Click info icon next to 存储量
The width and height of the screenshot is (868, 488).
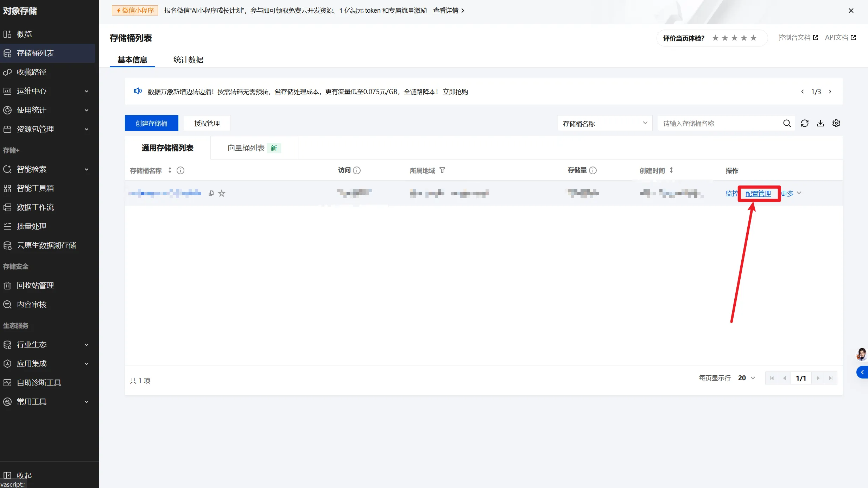click(x=593, y=170)
